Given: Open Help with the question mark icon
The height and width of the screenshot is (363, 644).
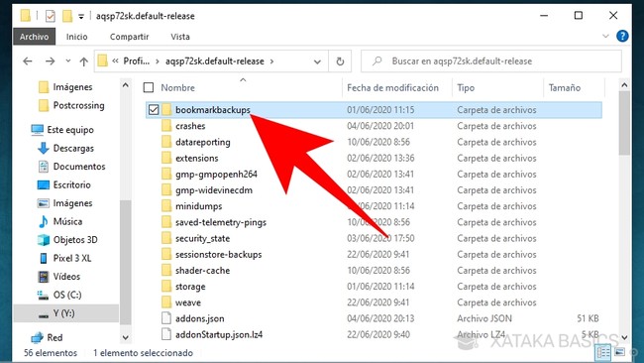Looking at the screenshot, I should (622, 36).
